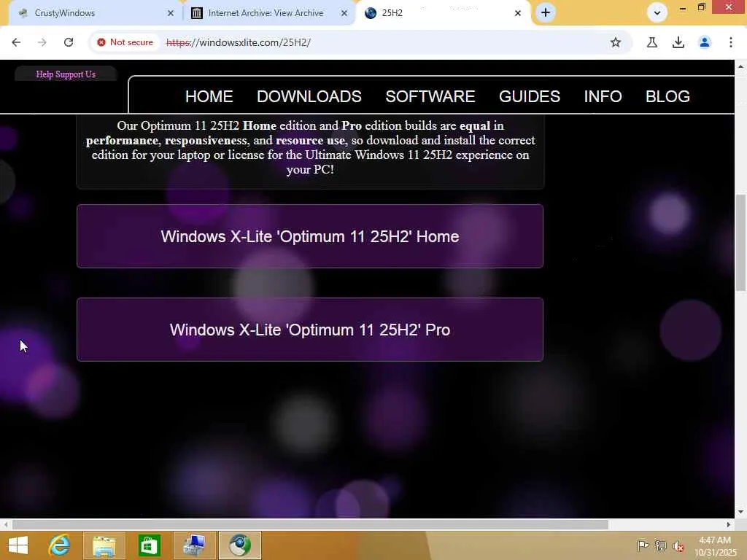This screenshot has width=747, height=560.
Task: Bookmark this page with the star icon
Action: [616, 42]
